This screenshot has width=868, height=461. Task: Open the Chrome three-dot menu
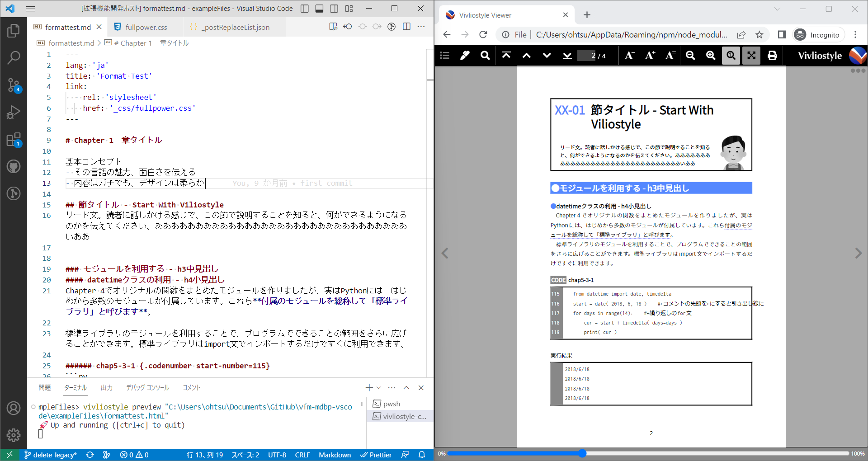[855, 35]
